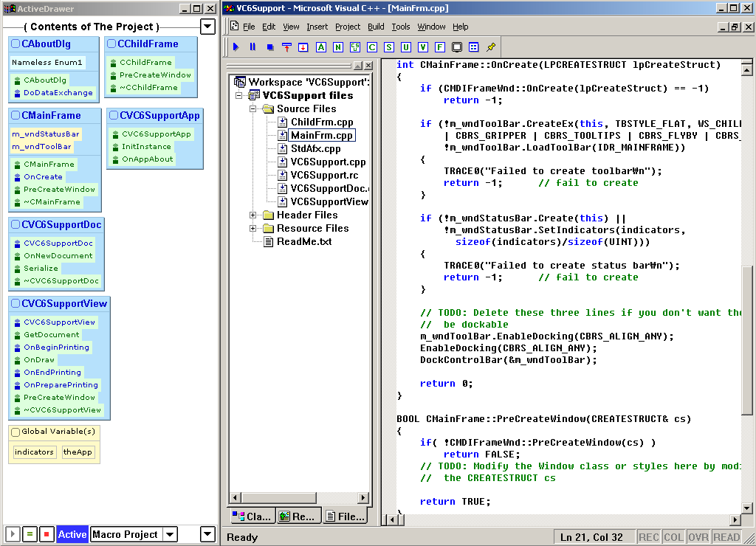Click the blue pause icon in the toolbar
This screenshot has width=756, height=546.
pyautogui.click(x=252, y=46)
